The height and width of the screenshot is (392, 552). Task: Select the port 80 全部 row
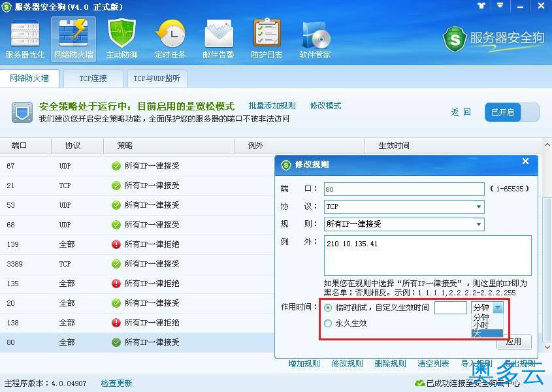point(137,342)
